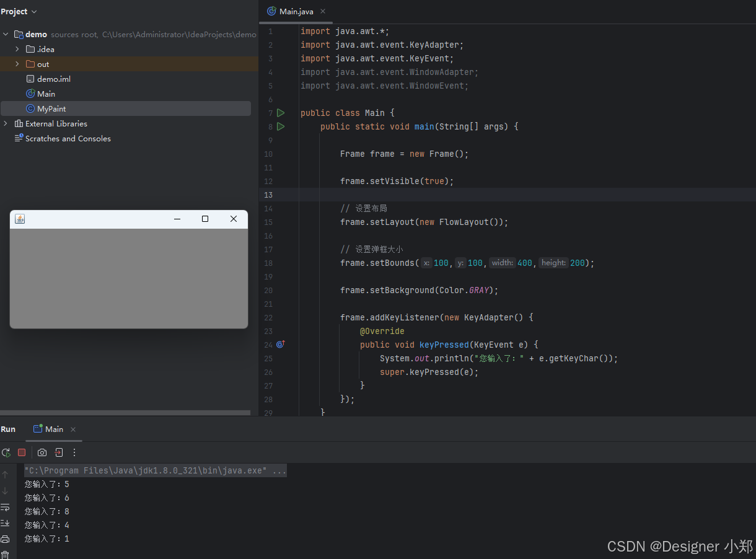Click the run gutter icon beside main method

281,126
